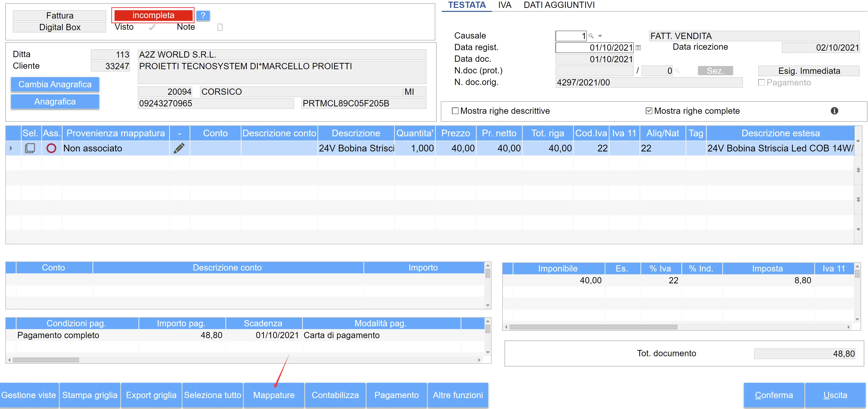This screenshot has height=409, width=868.
Task: Open the Causale dropdown arrow
Action: tap(600, 36)
